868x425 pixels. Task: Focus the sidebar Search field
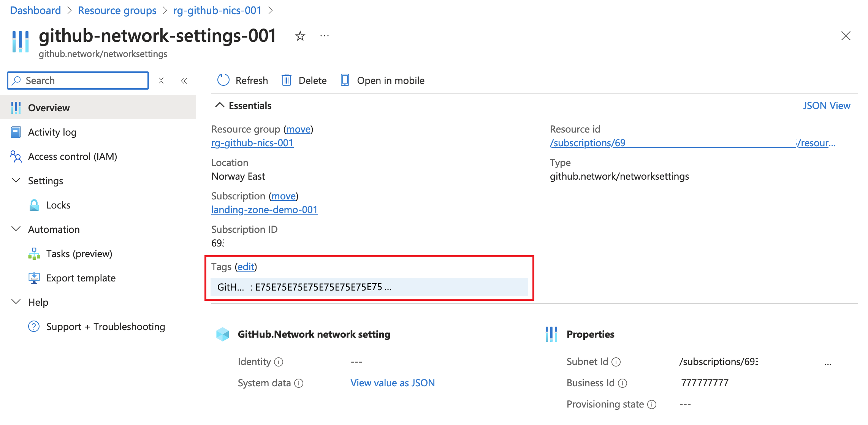tap(78, 81)
